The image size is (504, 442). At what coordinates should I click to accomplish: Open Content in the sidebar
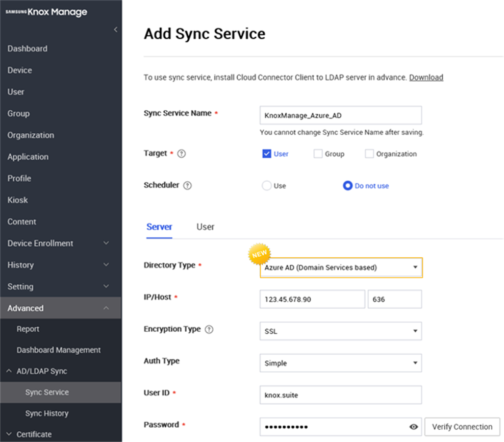(21, 222)
